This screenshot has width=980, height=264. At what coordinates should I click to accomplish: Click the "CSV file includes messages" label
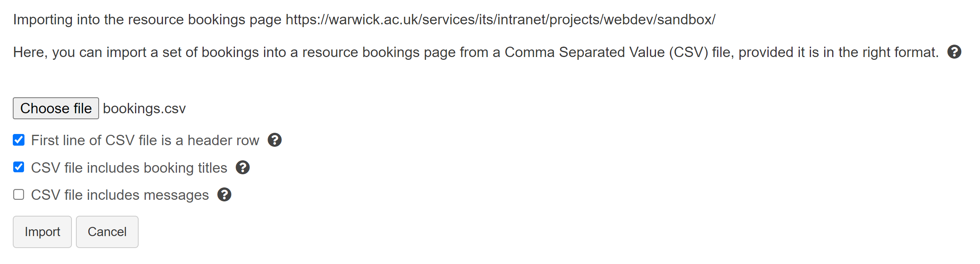[x=120, y=195]
